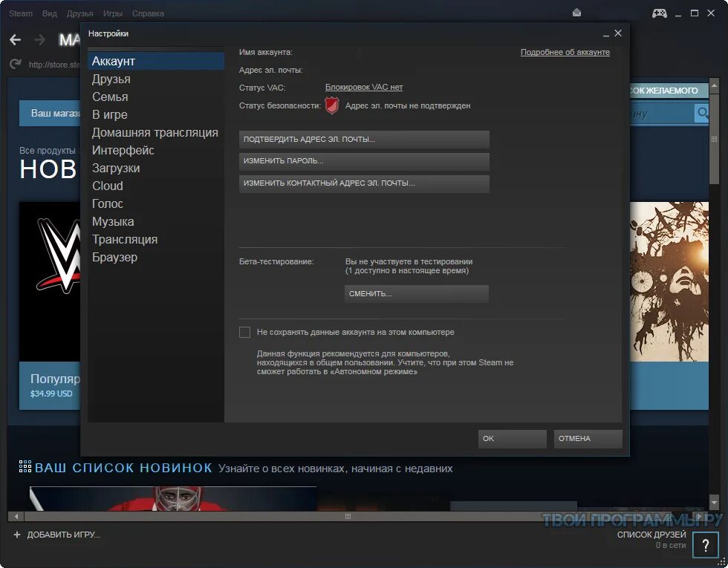
Task: Click the plus icon beside Add Game
Action: click(x=16, y=535)
